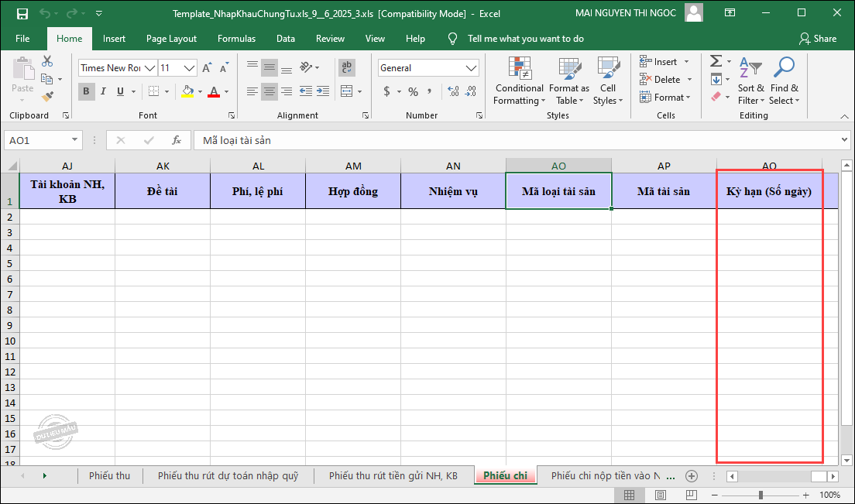Click the Paste clipboard icon
The height and width of the screenshot is (504, 855).
[x=23, y=69]
